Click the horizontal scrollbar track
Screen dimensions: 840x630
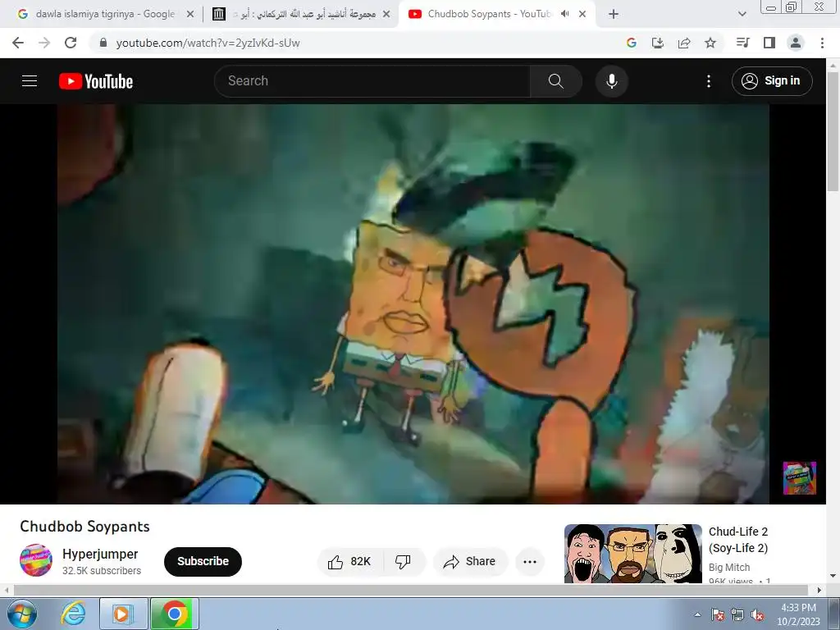(410, 590)
